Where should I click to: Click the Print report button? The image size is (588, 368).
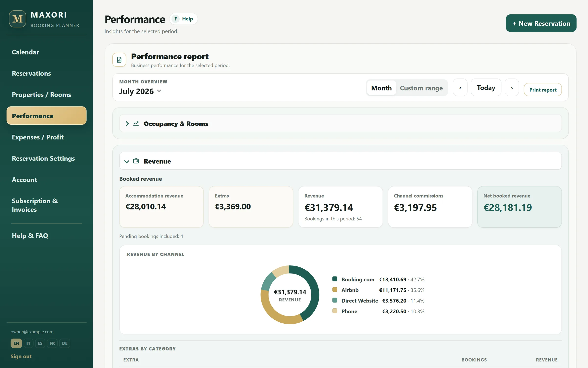(543, 90)
